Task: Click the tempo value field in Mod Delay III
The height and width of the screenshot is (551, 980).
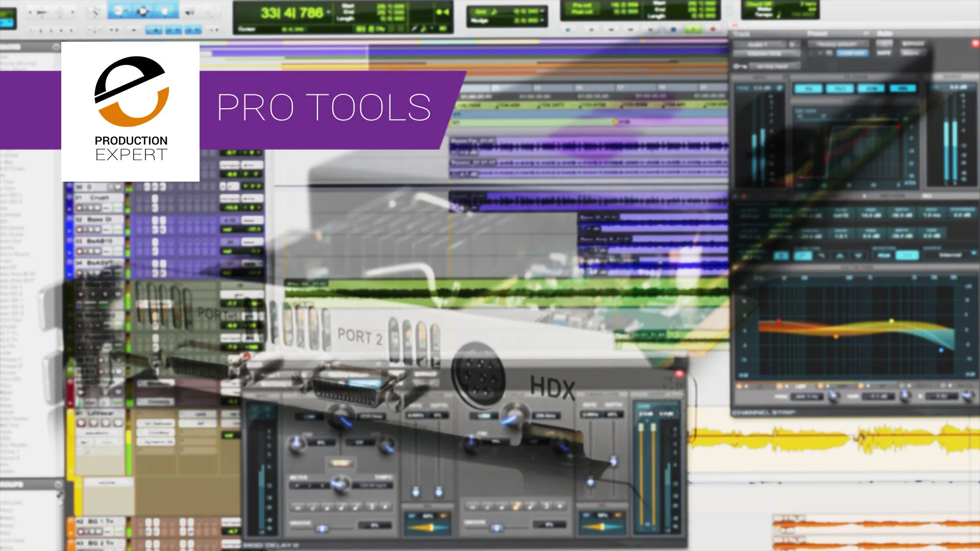Action: [374, 485]
